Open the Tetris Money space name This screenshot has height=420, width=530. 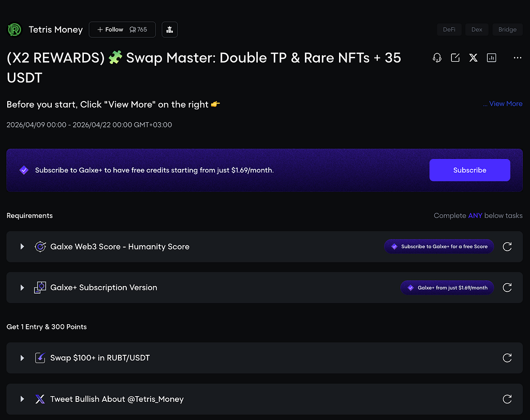55,30
